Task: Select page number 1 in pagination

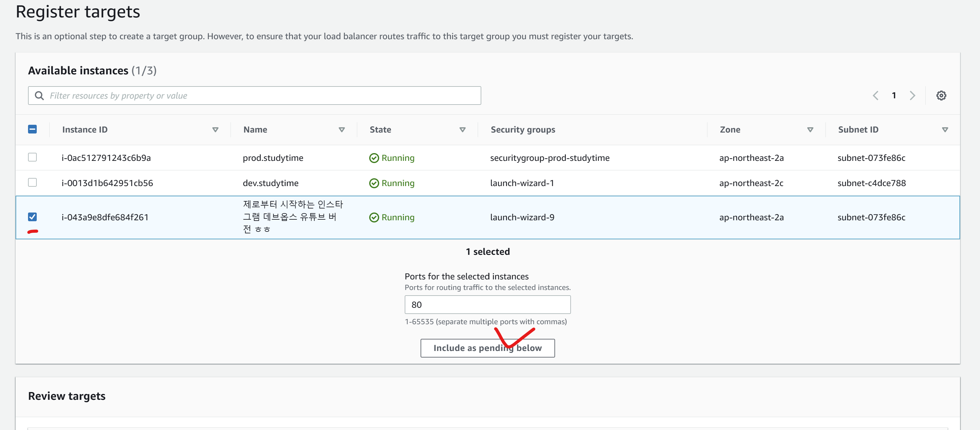Action: pyautogui.click(x=894, y=96)
